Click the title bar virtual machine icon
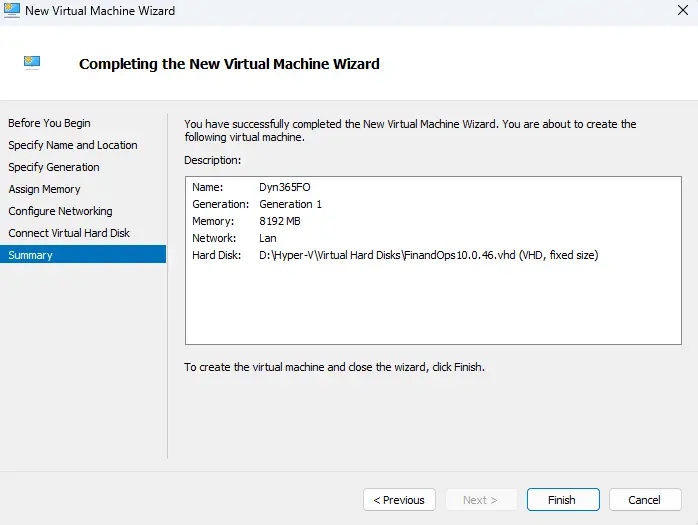This screenshot has width=698, height=525. coord(11,10)
